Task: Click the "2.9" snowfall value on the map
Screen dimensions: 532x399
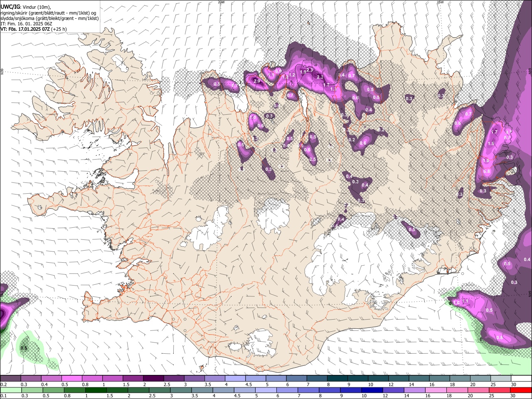Action: [257, 81]
